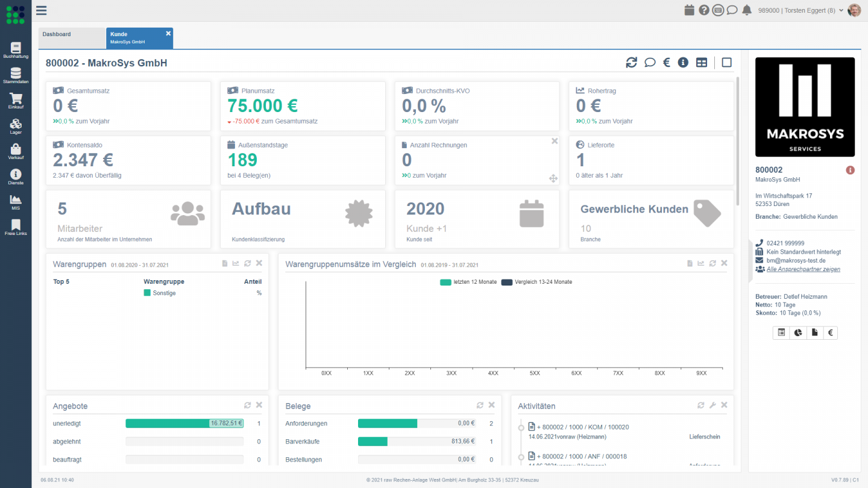The image size is (868, 488).
Task: Refresh the customer dashboard
Action: pos(631,63)
